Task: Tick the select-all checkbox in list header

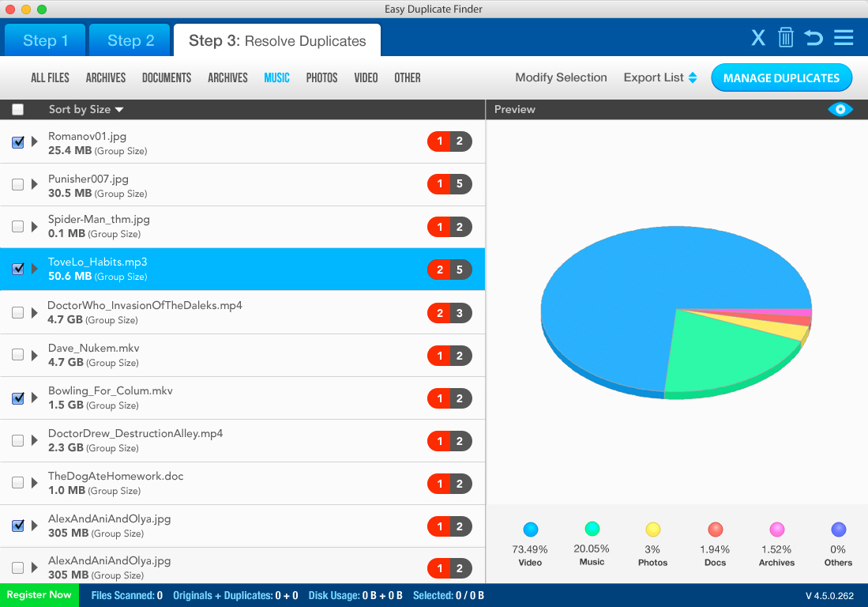Action: pos(18,110)
